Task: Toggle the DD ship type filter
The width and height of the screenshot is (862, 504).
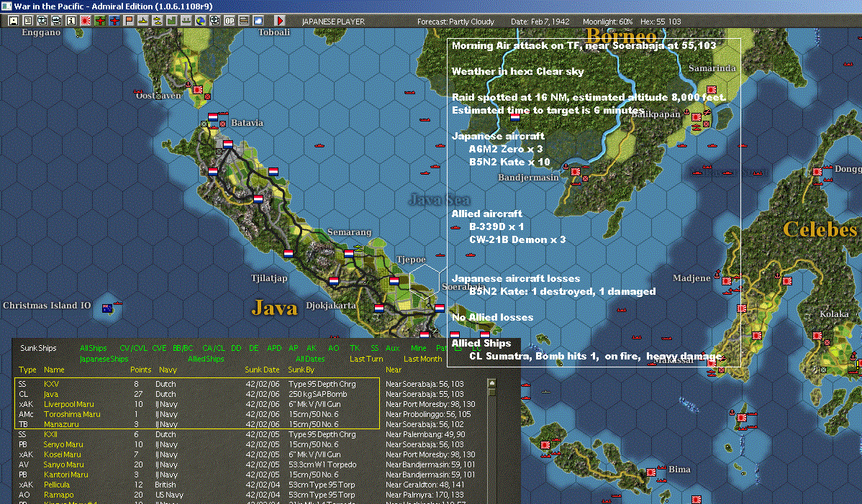Action: [x=237, y=348]
